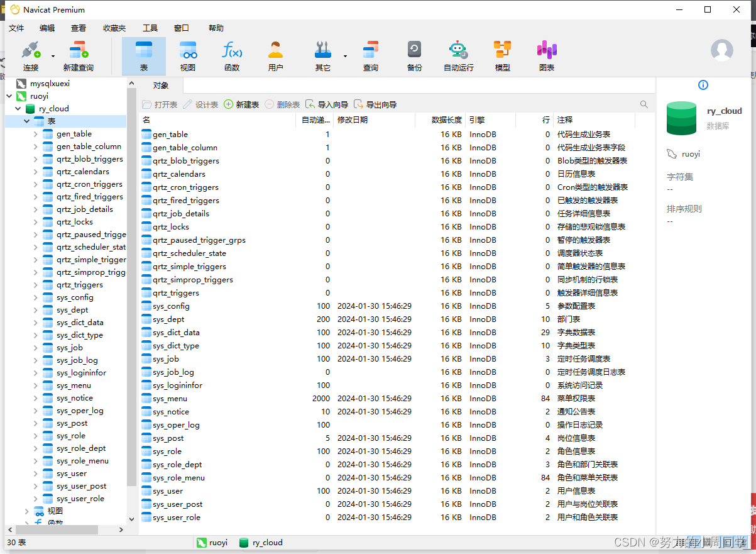Select the 表 tables toolbar icon
756x554 pixels.
point(144,56)
